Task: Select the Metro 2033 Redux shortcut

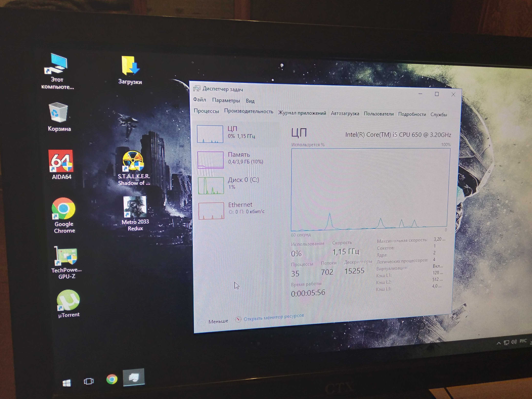Action: click(135, 214)
